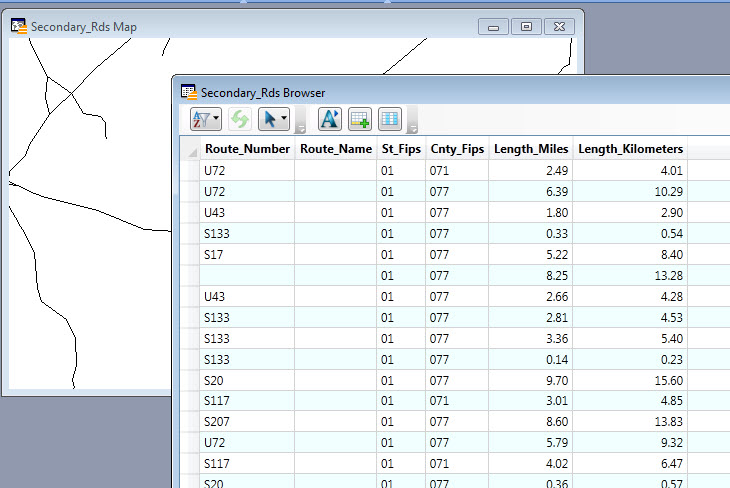This screenshot has height=488, width=730.
Task: Click the Secondary_Rds Map window icon
Action: tap(19, 27)
